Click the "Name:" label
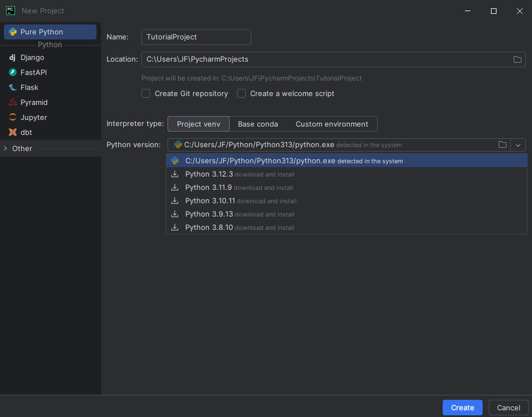The height and width of the screenshot is (417, 532). tap(118, 37)
